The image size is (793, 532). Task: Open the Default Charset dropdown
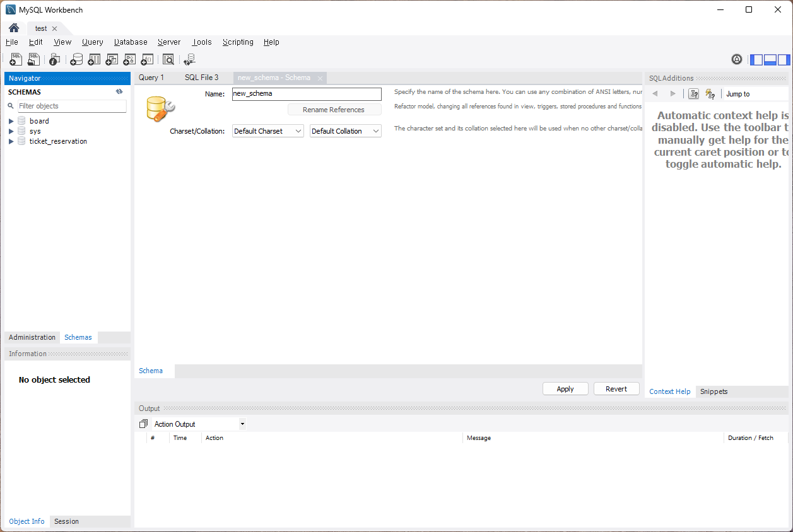(x=268, y=131)
